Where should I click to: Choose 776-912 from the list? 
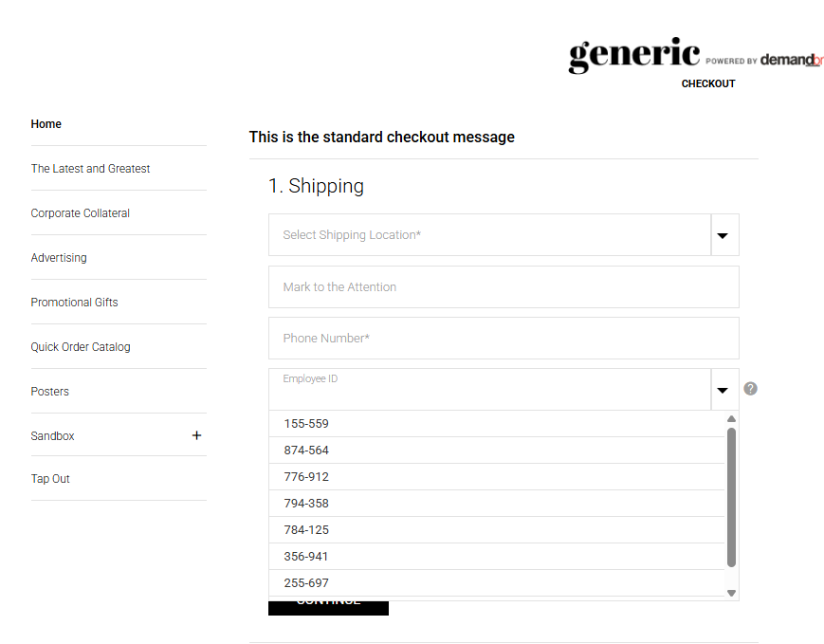point(497,477)
